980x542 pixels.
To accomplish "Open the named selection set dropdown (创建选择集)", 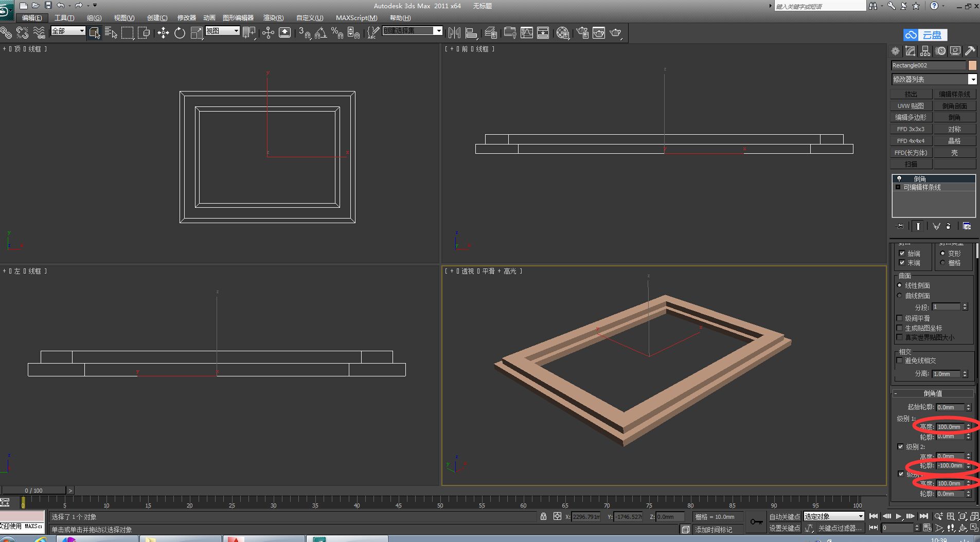I will click(x=413, y=31).
